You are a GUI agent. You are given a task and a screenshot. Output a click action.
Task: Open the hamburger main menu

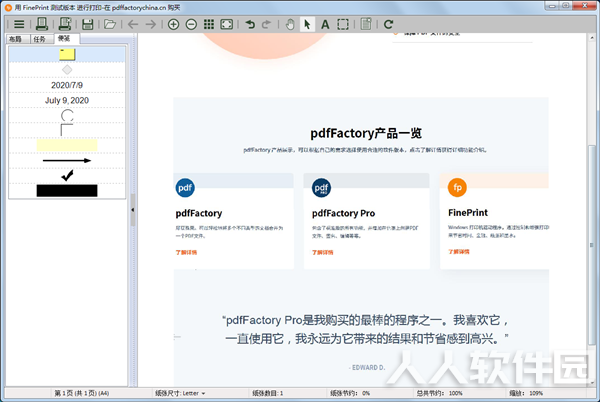click(19, 24)
